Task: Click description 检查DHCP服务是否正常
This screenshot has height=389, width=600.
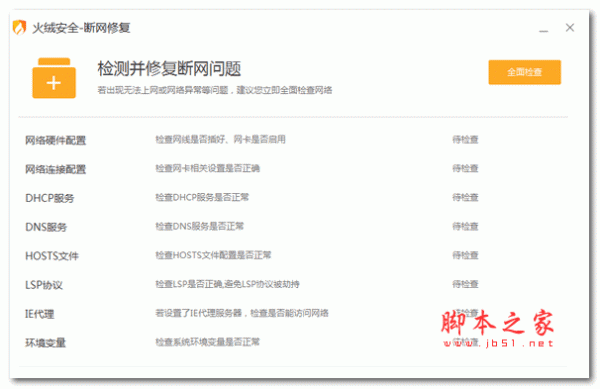Action: [x=202, y=197]
